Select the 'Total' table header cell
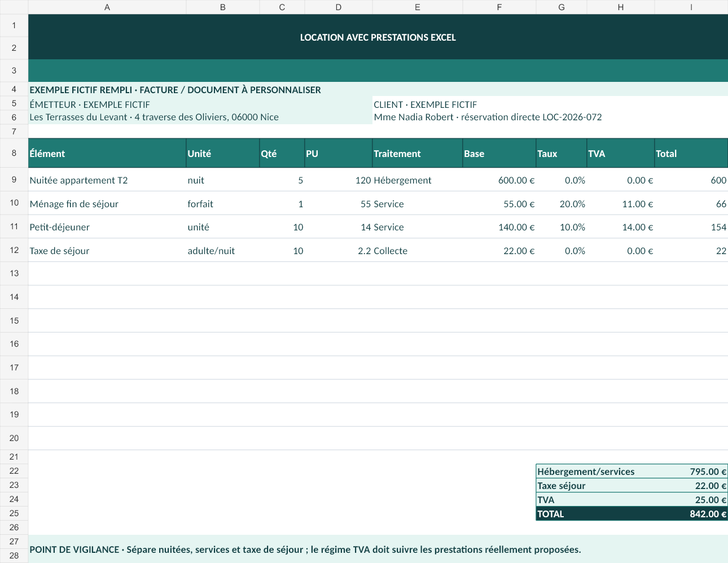728x563 pixels. tap(691, 153)
